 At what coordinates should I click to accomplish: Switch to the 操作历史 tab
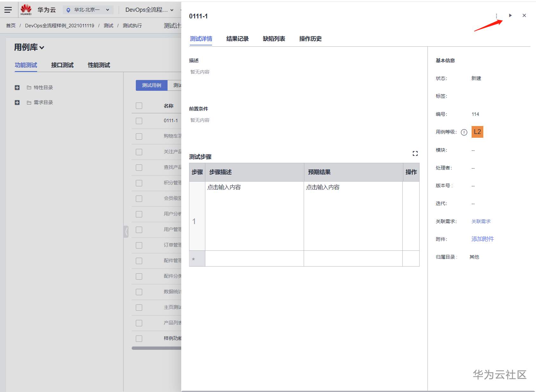click(310, 39)
